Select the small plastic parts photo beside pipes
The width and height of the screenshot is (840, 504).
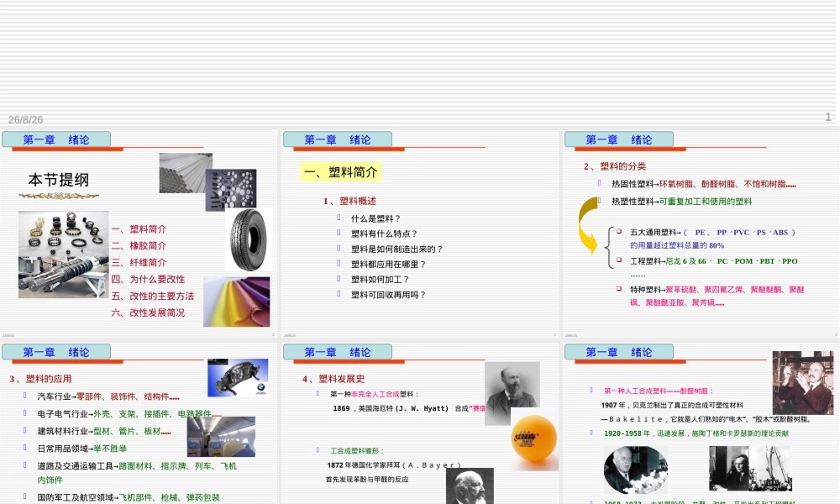tap(231, 190)
